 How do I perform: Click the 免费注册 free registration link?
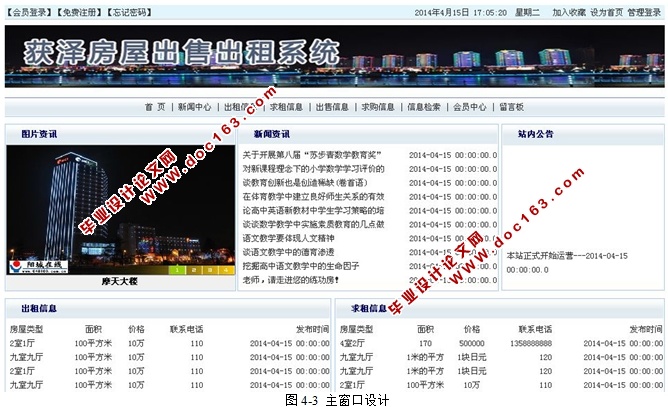(79, 12)
